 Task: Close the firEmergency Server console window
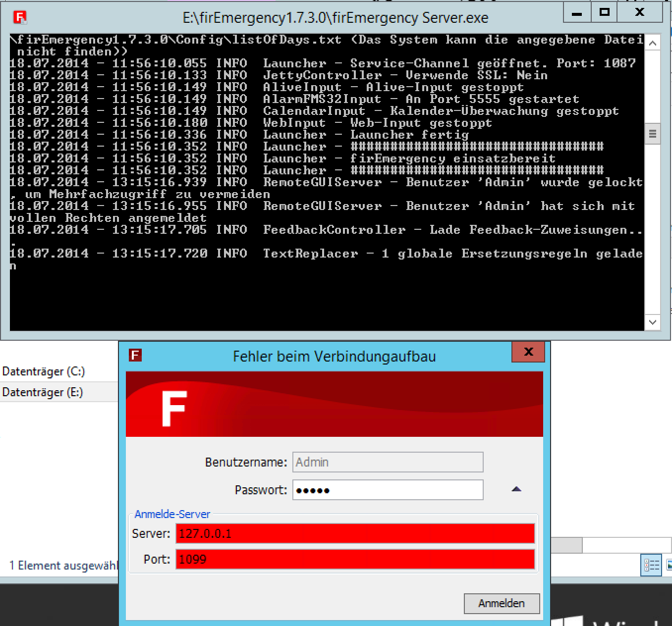639,13
